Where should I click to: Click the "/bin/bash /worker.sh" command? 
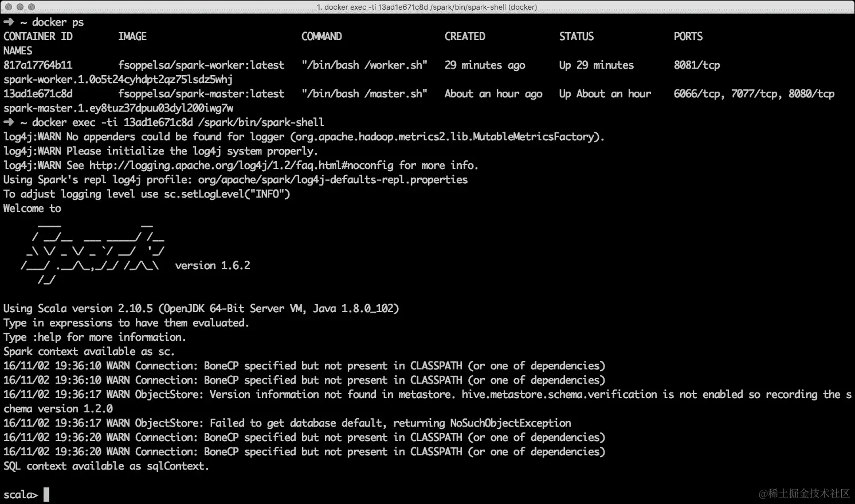364,65
